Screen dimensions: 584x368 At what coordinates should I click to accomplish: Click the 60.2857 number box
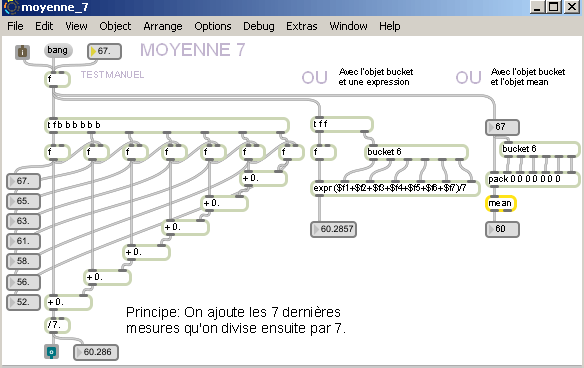[x=333, y=229]
